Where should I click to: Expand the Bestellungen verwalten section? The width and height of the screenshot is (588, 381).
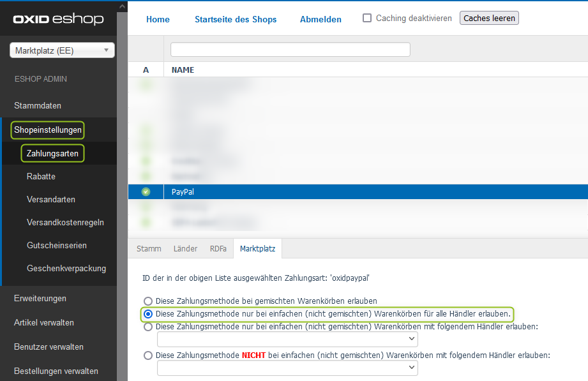(x=56, y=371)
